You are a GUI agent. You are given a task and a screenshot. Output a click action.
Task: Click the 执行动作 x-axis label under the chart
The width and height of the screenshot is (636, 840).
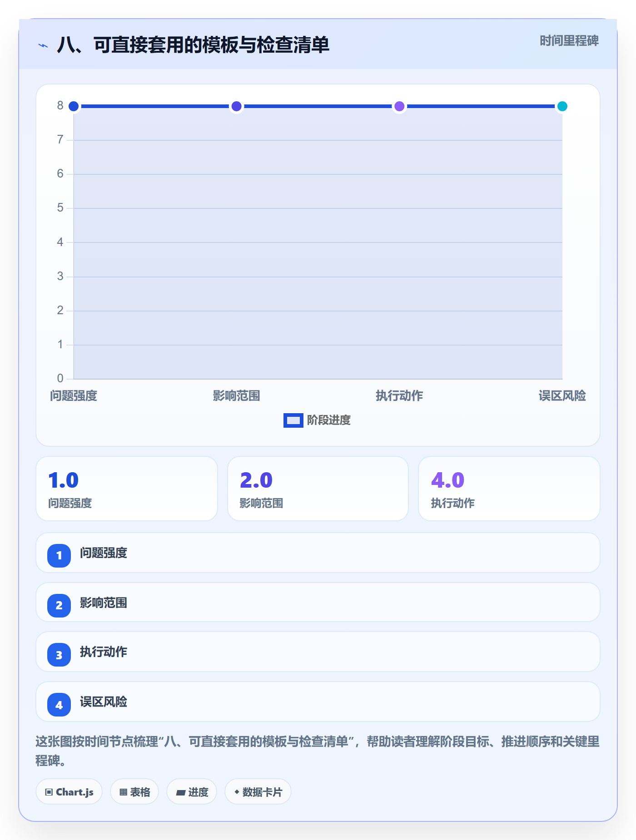(399, 396)
